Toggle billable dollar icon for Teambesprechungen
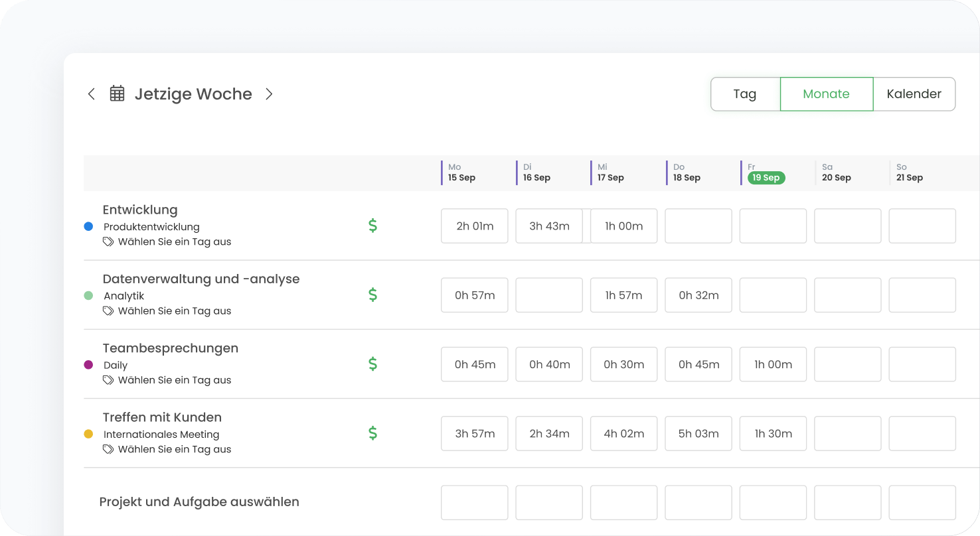This screenshot has width=980, height=536. coord(372,364)
